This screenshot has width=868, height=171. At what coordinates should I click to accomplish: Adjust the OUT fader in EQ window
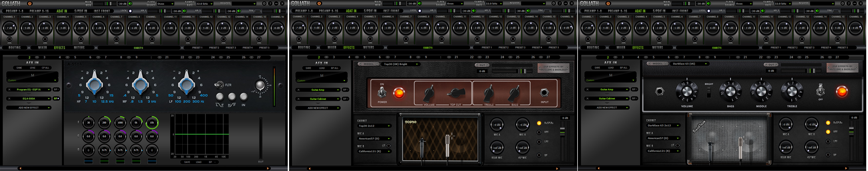260,138
